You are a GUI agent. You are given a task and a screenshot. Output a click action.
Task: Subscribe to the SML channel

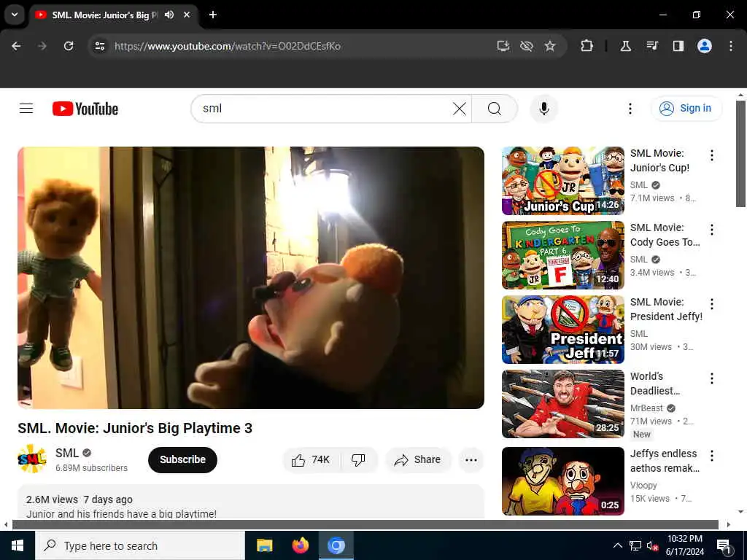point(182,459)
